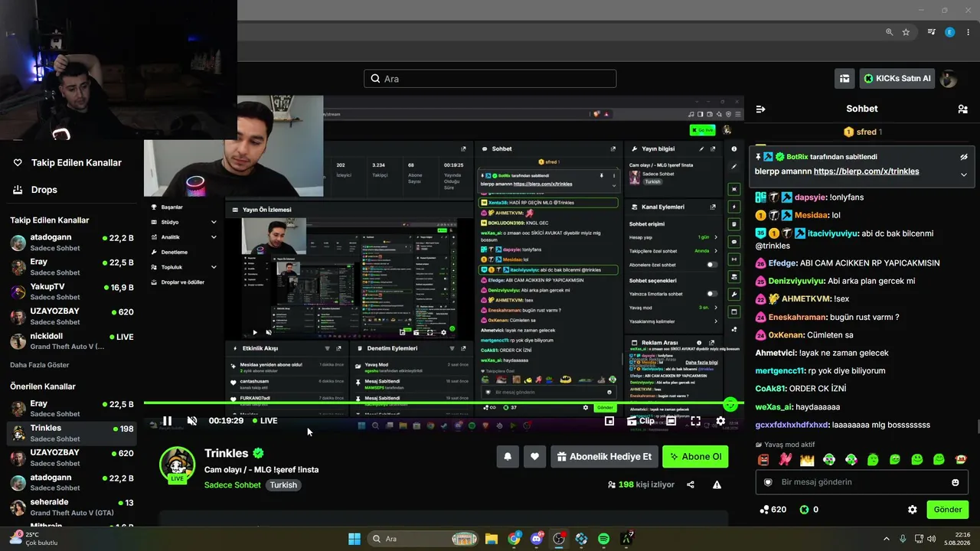Open chat settings gear
Image resolution: width=980 pixels, height=551 pixels.
912,510
